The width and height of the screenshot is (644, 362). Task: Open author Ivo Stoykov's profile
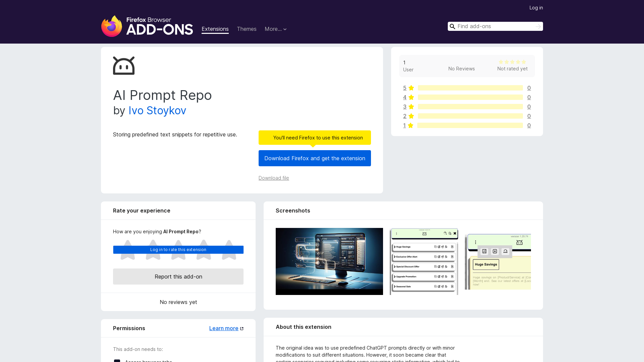pyautogui.click(x=157, y=111)
